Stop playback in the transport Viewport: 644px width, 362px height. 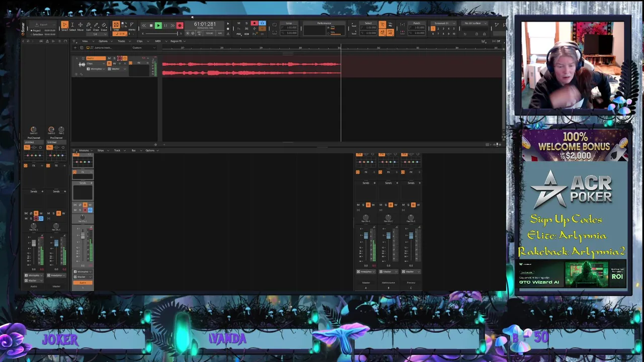click(151, 26)
